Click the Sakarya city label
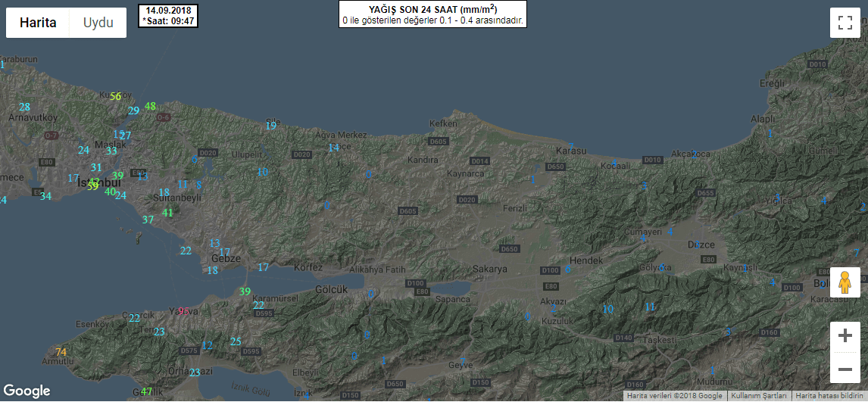Screen dimensions: 868x402 [490, 270]
